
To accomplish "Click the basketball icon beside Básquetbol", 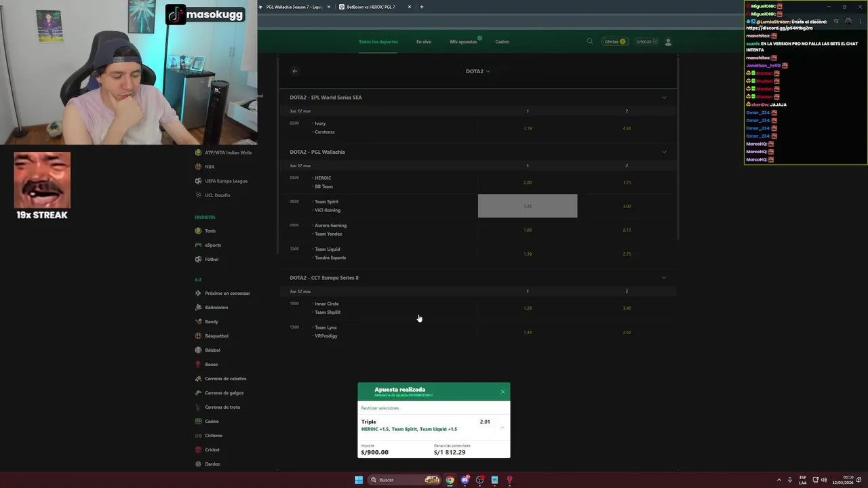I will pyautogui.click(x=198, y=336).
